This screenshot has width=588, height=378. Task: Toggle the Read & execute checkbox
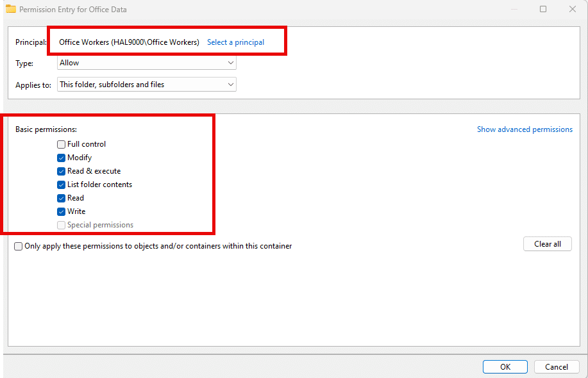tap(61, 171)
